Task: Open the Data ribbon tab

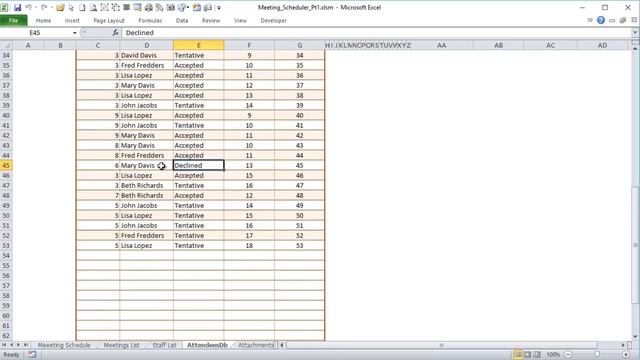Action: coord(182,20)
